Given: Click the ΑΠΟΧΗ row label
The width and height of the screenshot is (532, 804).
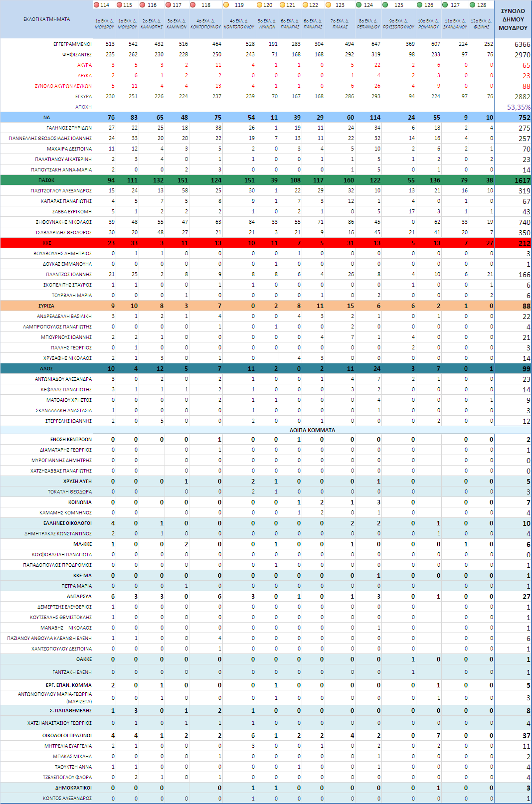Looking at the screenshot, I should [83, 107].
